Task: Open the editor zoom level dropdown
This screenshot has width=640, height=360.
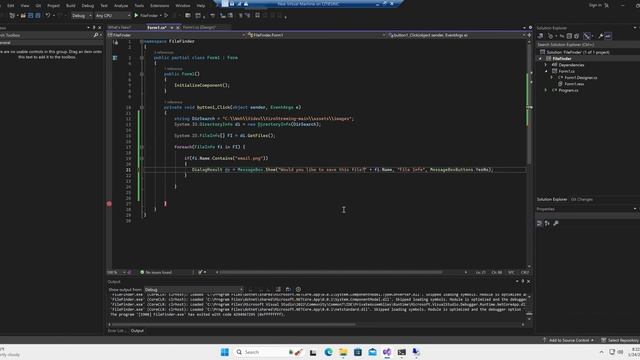Action: coord(117,272)
